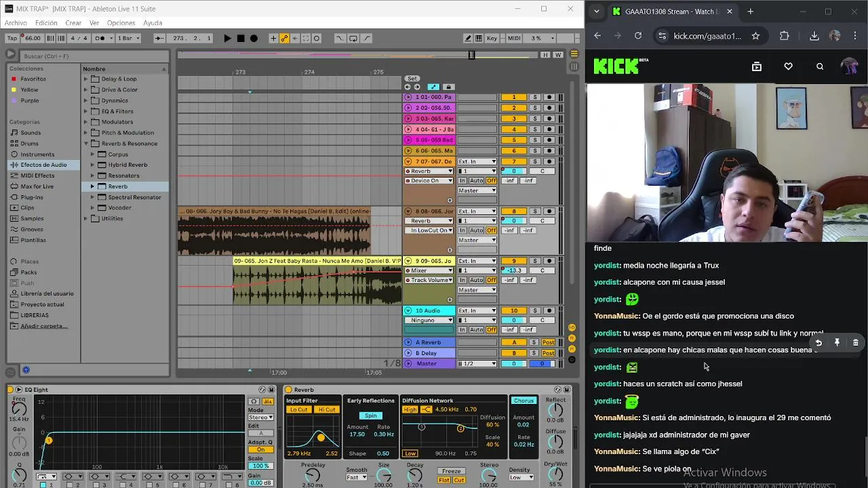Fold track 8 with unfold arrow
Screen dimensions: 868x488
point(408,211)
